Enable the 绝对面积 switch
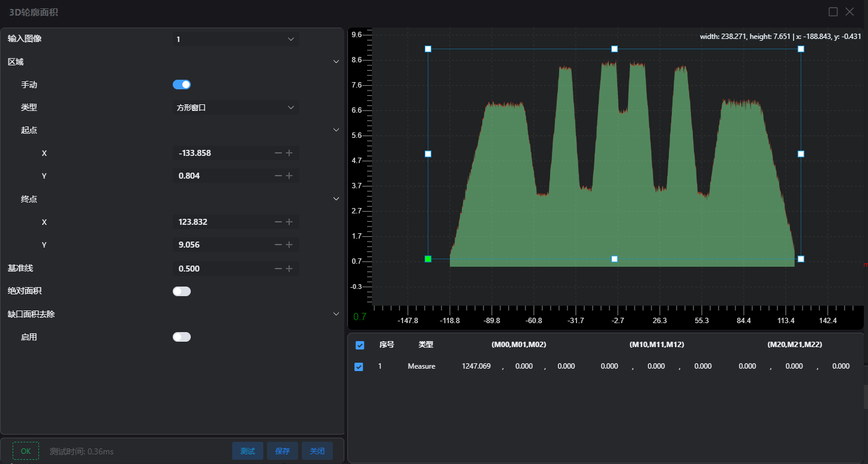868x464 pixels. (x=182, y=291)
